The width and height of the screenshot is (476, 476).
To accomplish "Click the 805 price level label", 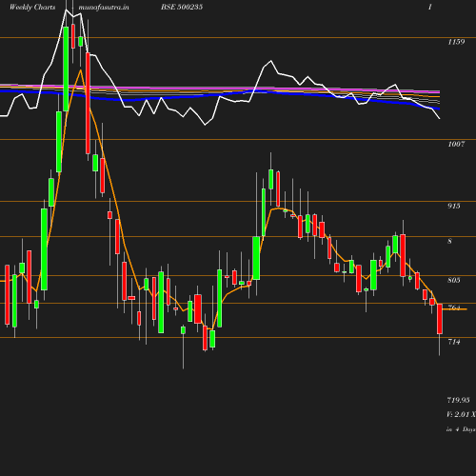I will [x=454, y=280].
